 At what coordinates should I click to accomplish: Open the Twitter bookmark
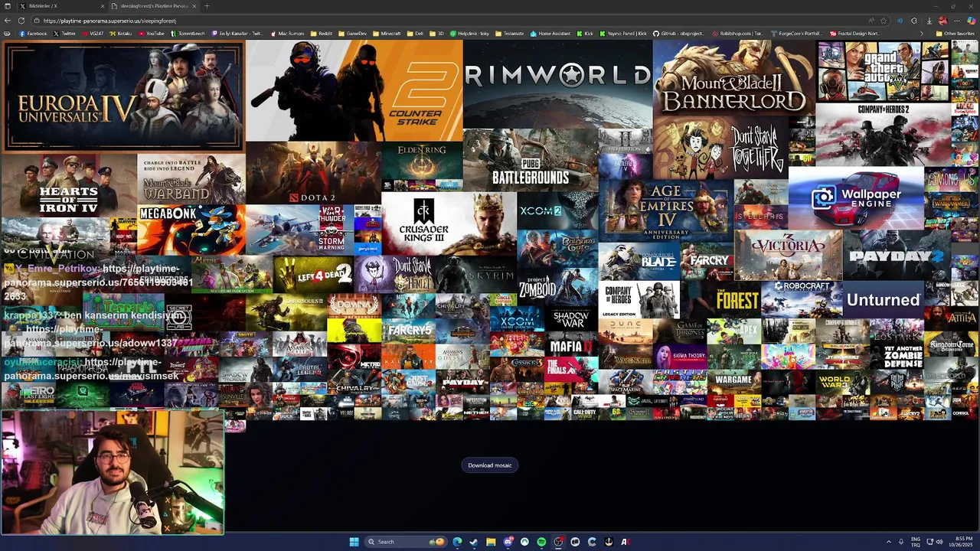click(x=64, y=34)
